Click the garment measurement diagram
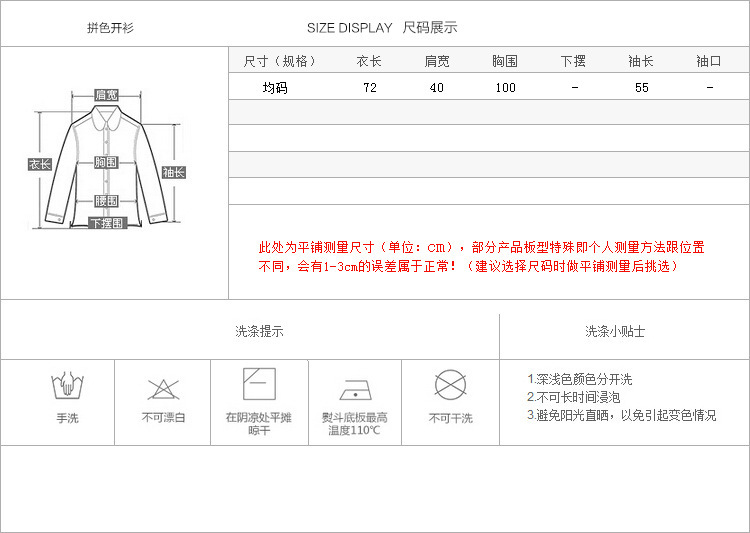 [x=106, y=159]
